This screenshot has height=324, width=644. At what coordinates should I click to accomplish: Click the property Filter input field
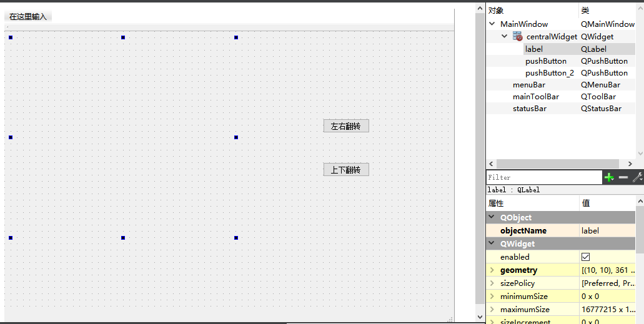(x=544, y=177)
